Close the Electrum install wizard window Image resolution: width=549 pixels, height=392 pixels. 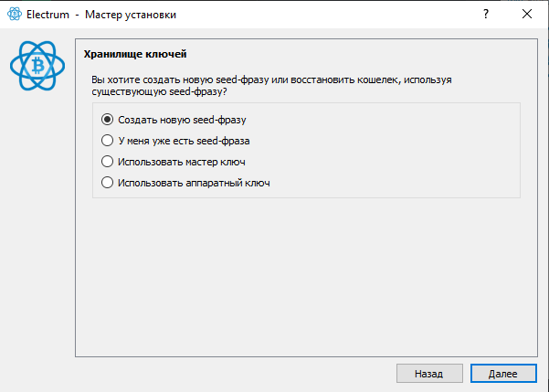(x=527, y=15)
